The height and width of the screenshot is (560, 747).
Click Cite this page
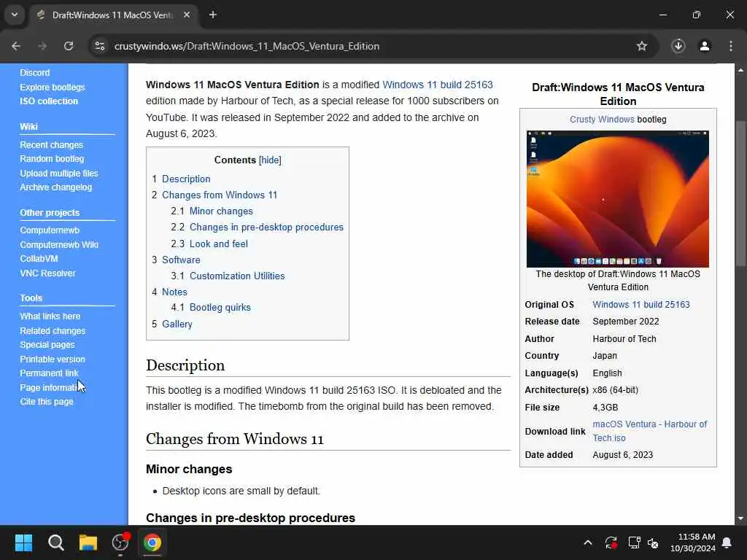click(47, 402)
